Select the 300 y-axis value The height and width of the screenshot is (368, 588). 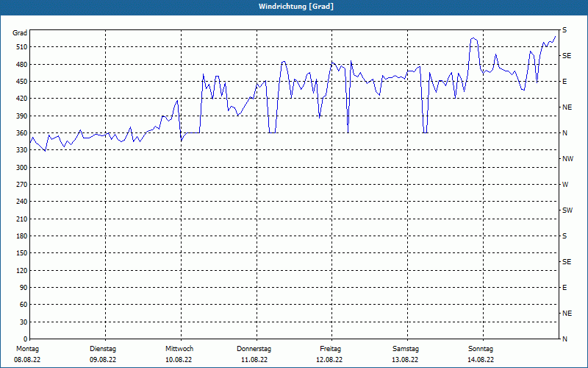pyautogui.click(x=21, y=167)
